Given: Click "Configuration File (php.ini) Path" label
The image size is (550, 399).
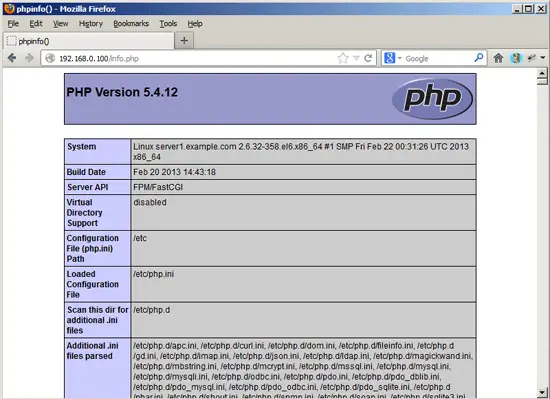Looking at the screenshot, I should pyautogui.click(x=93, y=248).
